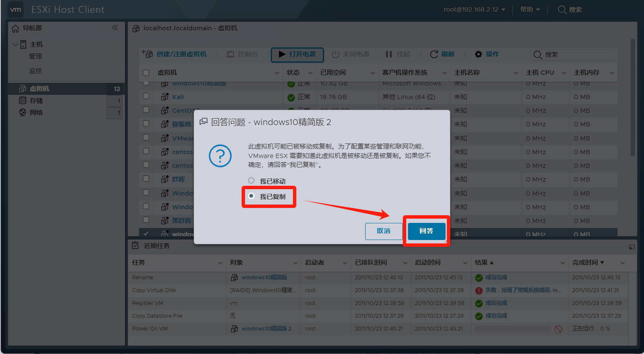This screenshot has width=644, height=354.
Task: Click the cancel icon for Power On task
Action: pos(558,329)
